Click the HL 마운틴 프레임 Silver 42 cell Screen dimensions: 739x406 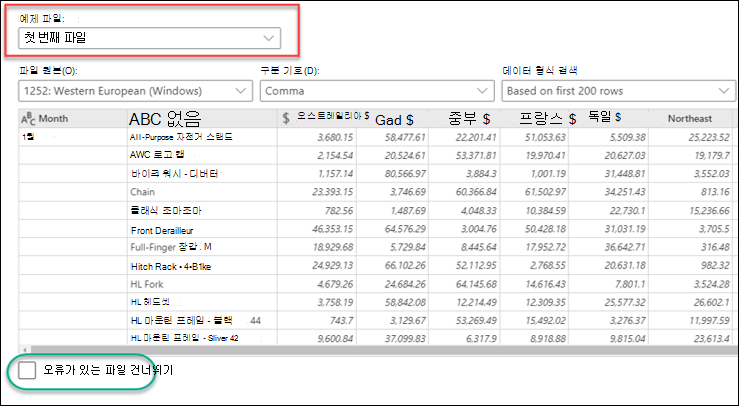(x=202, y=338)
